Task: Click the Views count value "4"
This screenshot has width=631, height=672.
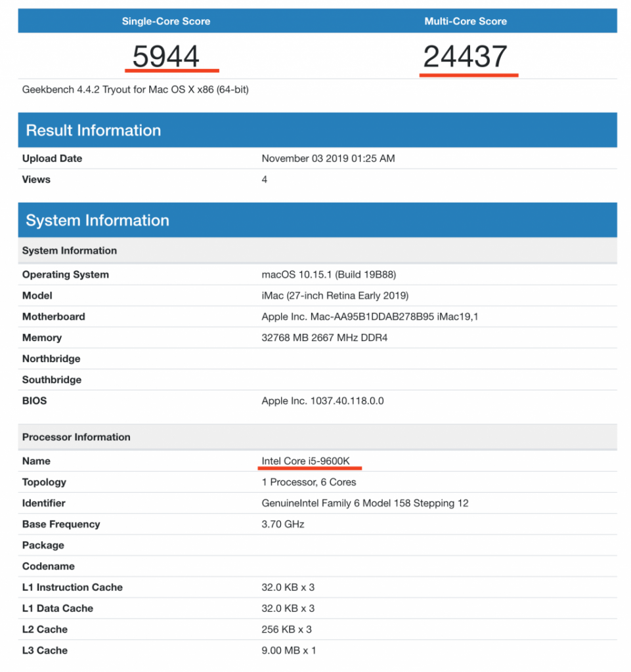Action: [265, 180]
